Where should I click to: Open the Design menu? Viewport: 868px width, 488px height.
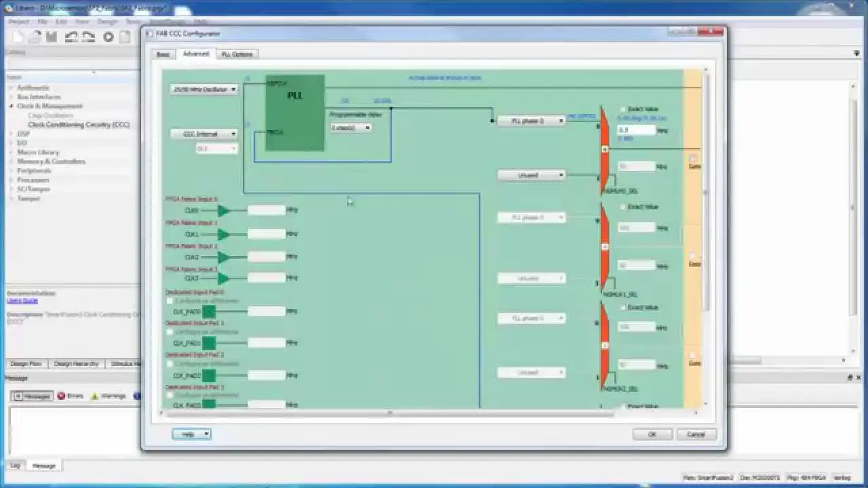pyautogui.click(x=106, y=21)
